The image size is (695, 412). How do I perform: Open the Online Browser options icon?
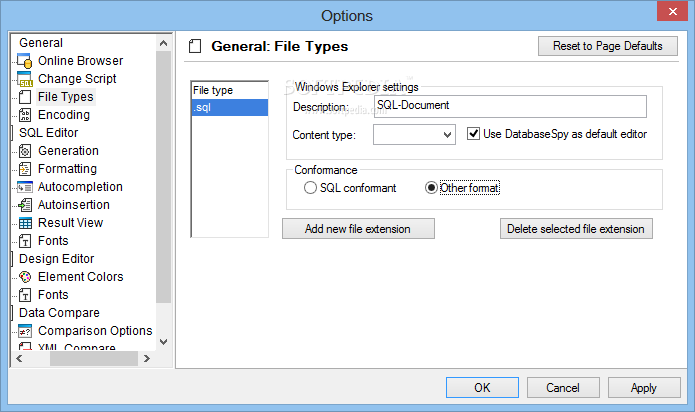tap(24, 61)
